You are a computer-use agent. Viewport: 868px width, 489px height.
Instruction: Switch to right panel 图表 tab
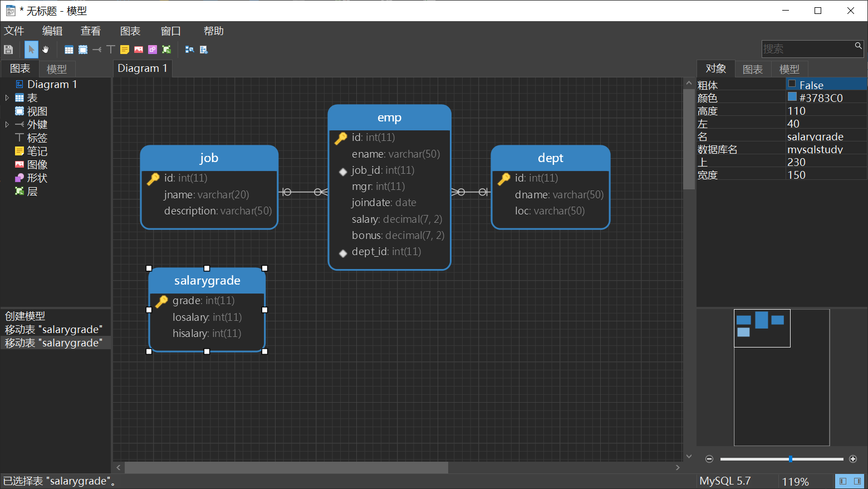[x=753, y=69]
